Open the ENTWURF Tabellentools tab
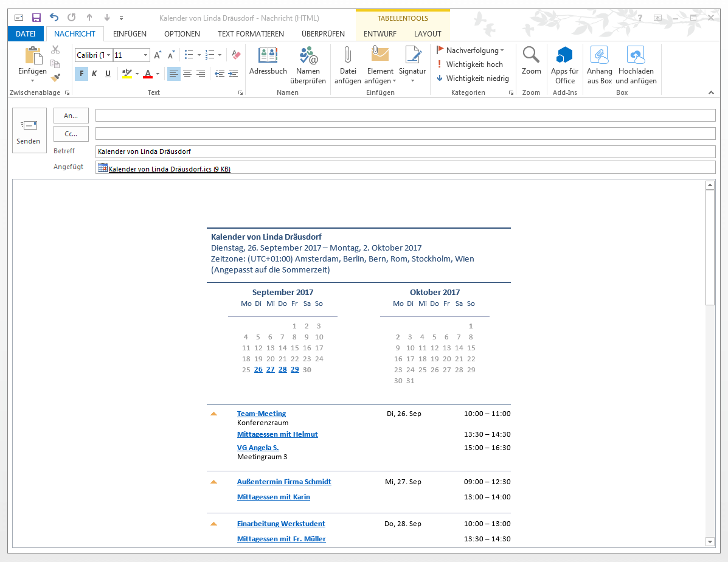 click(x=380, y=34)
